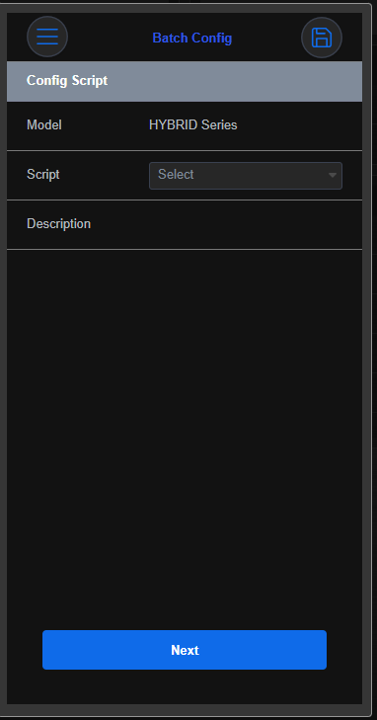Click the word Config in section header
Image resolution: width=377 pixels, height=720 pixels.
pyautogui.click(x=45, y=80)
